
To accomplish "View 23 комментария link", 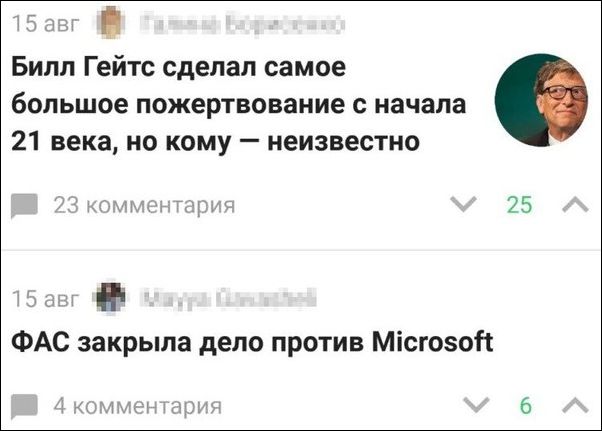I will (x=144, y=205).
